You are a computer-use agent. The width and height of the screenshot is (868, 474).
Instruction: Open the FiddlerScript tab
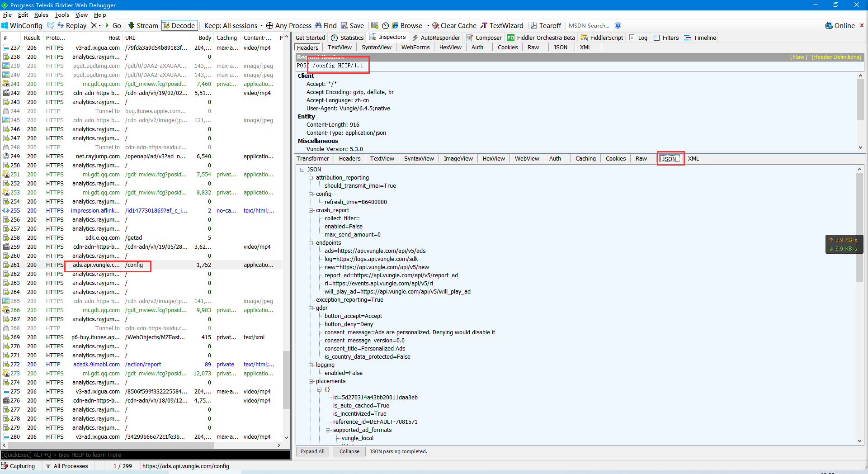tap(602, 38)
